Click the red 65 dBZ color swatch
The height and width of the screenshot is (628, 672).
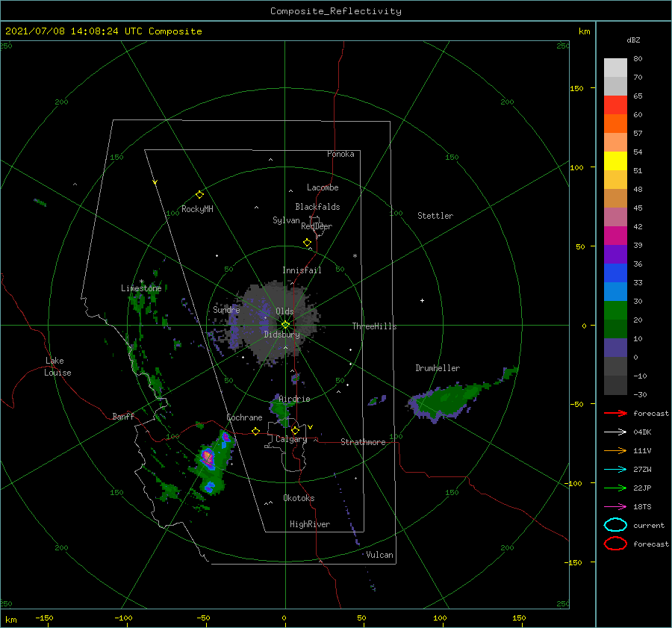615,105
